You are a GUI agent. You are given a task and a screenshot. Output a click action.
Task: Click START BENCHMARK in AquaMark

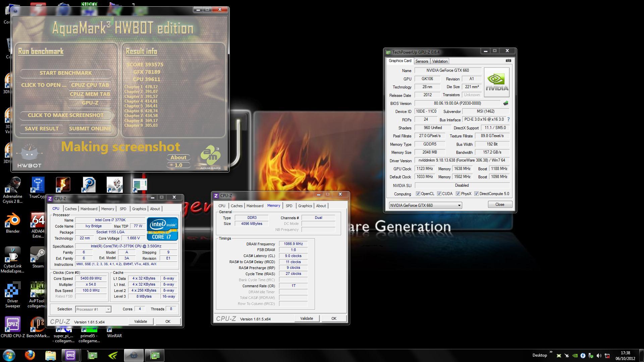(x=66, y=73)
